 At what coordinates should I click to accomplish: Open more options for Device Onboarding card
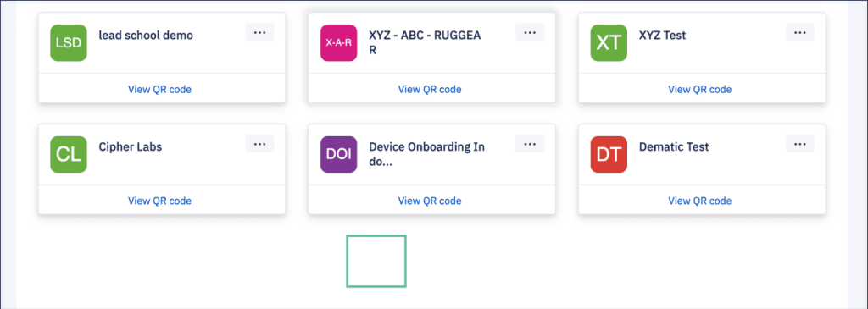pyautogui.click(x=530, y=144)
